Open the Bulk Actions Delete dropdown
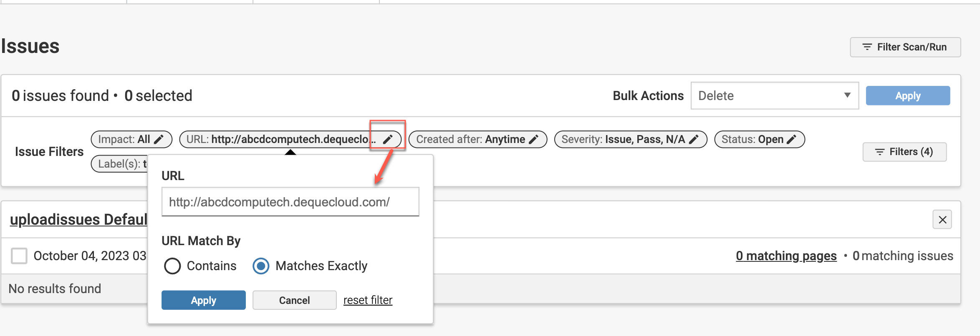This screenshot has width=980, height=336. point(774,96)
